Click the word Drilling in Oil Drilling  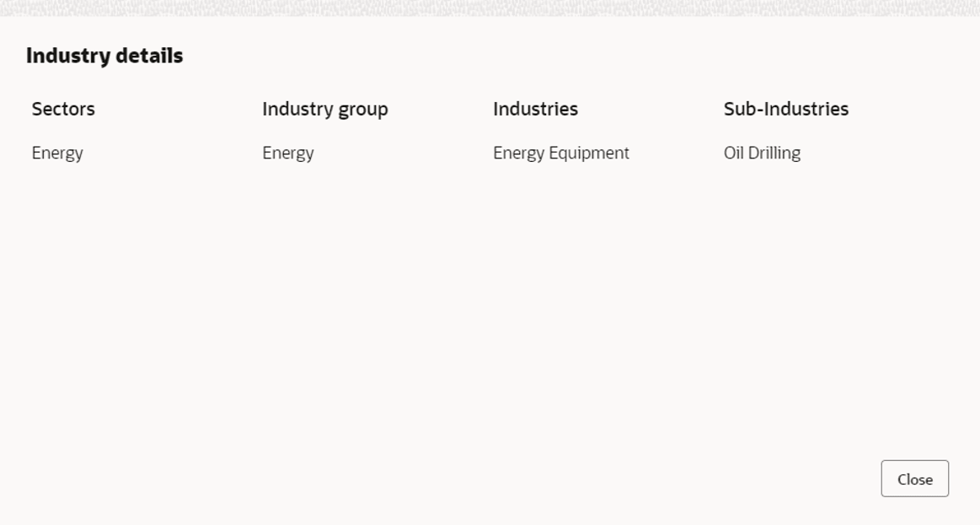(x=775, y=153)
